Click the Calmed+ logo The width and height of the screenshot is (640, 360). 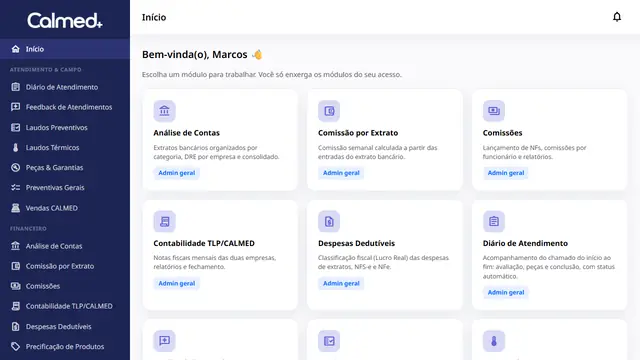pyautogui.click(x=65, y=20)
